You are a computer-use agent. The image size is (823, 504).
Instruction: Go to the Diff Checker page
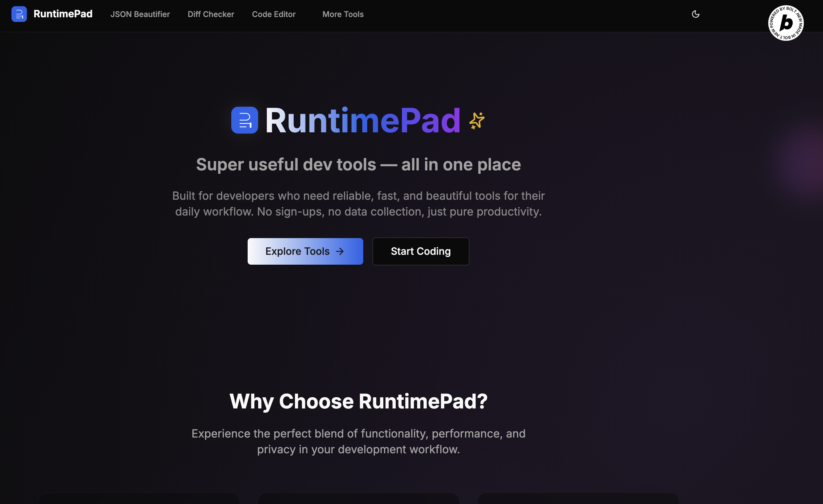point(211,14)
